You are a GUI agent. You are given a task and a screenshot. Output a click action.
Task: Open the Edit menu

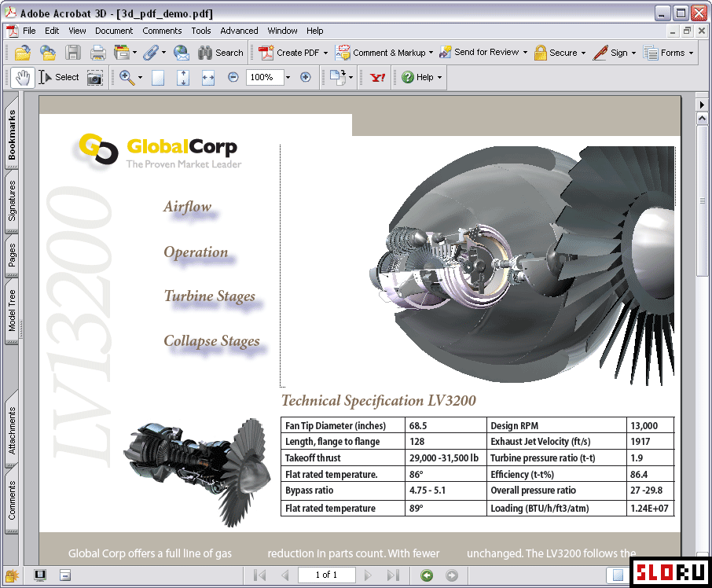(x=52, y=31)
